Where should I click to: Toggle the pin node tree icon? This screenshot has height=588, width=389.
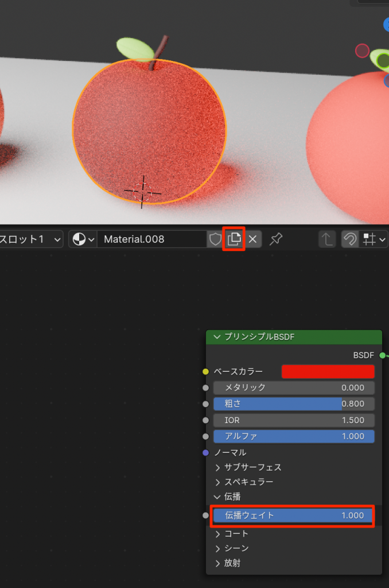pos(276,239)
